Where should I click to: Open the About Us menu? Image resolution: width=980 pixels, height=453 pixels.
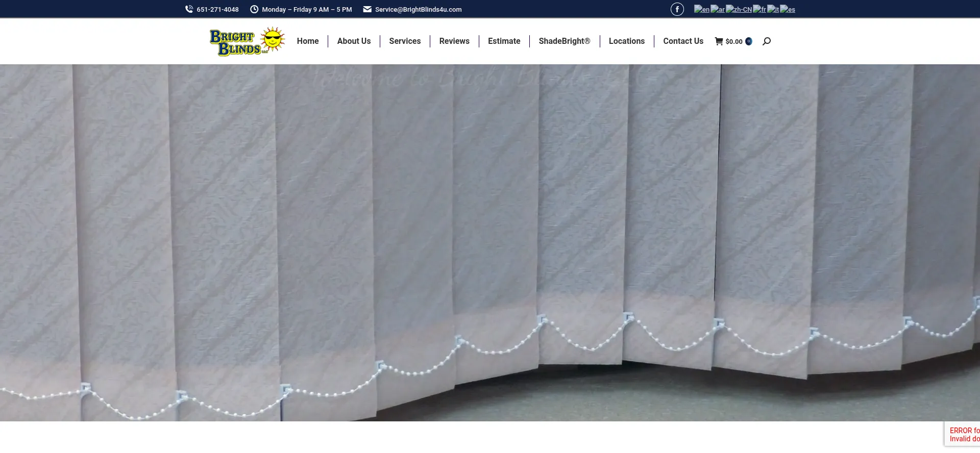(x=354, y=41)
